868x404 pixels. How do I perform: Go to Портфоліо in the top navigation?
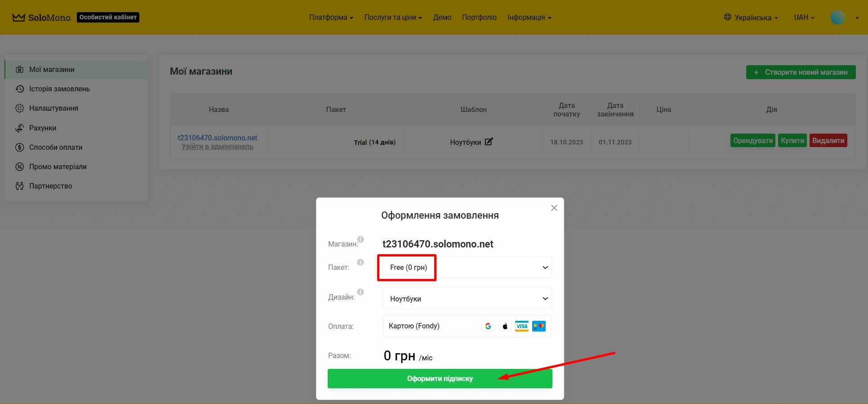[479, 18]
